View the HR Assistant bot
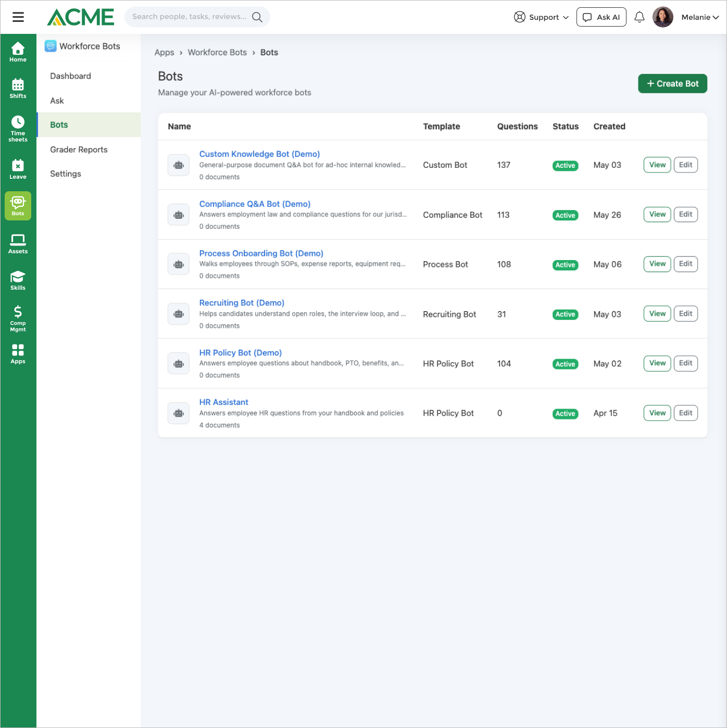The image size is (727, 728). (657, 413)
